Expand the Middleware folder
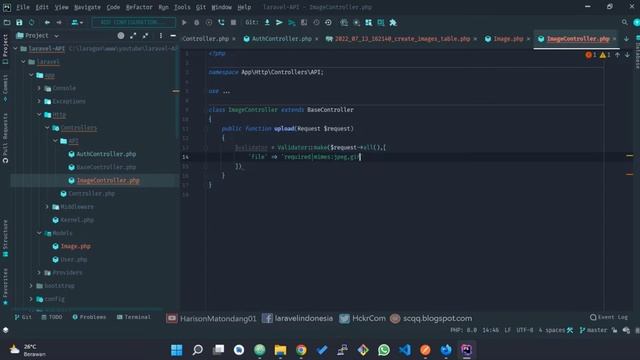Image resolution: width=640 pixels, height=360 pixels. click(x=47, y=207)
